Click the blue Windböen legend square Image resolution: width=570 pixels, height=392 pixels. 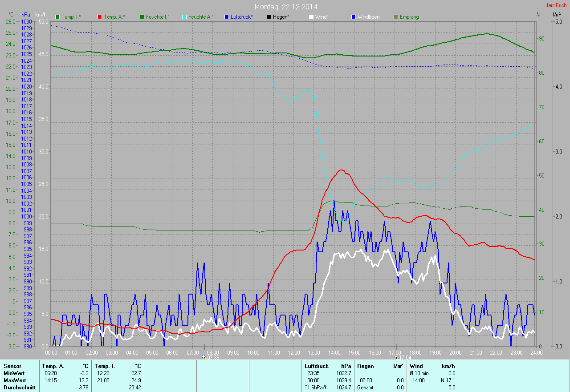click(x=354, y=17)
